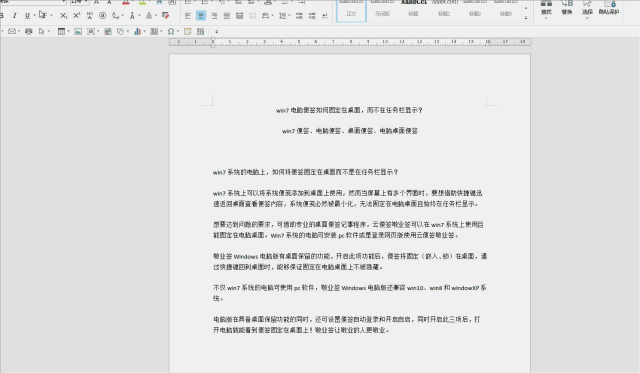The width and height of the screenshot is (640, 373).
Task: Click paragraph starting '想要达到问题的要求'
Action: coord(348,230)
